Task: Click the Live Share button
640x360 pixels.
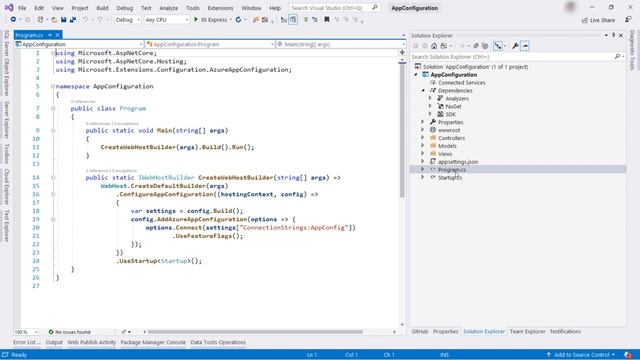Action: [x=598, y=20]
